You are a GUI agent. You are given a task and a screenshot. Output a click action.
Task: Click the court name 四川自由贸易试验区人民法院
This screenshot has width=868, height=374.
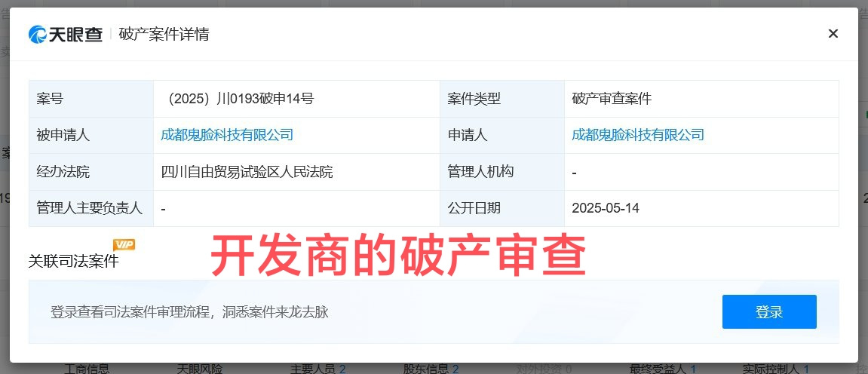pos(247,172)
